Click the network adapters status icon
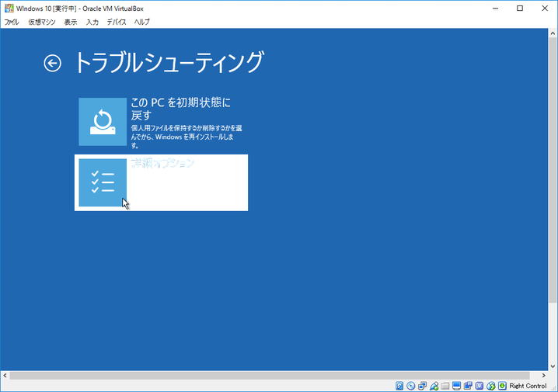 pyautogui.click(x=423, y=386)
